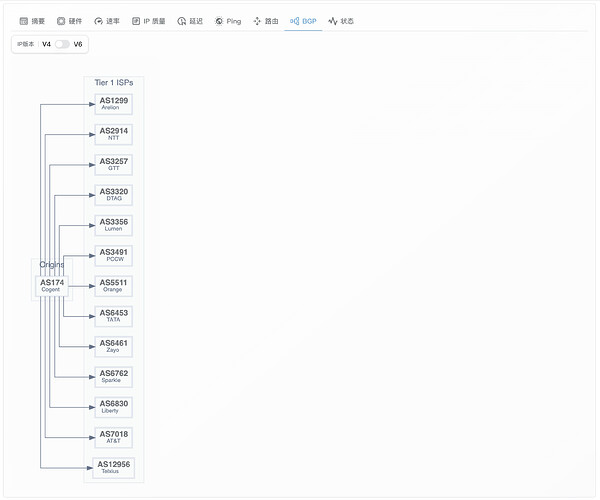Click the IP版本 label
Image resolution: width=600 pixels, height=500 pixels.
(26, 44)
